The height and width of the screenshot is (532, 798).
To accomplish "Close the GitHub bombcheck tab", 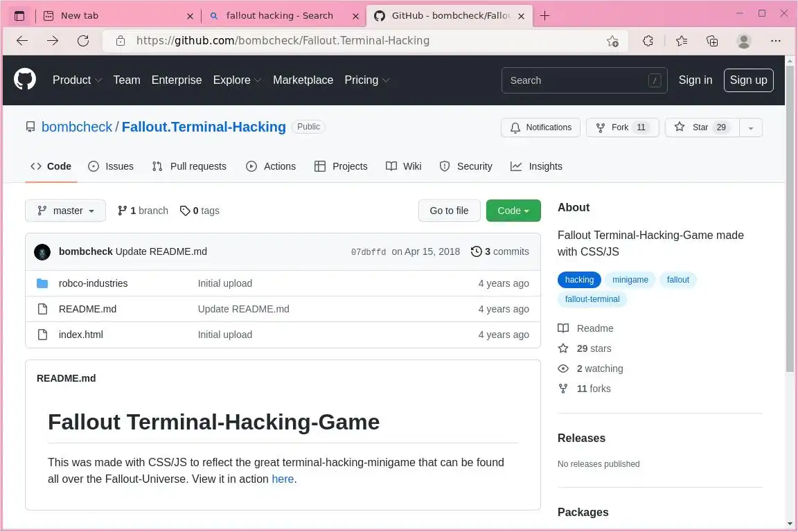I will point(521,17).
